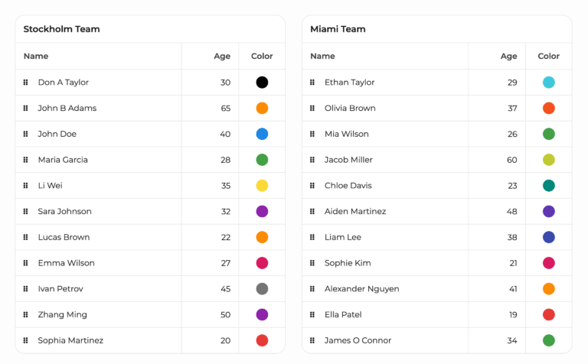Click drag handle beside Sophia Martinez

click(x=26, y=340)
